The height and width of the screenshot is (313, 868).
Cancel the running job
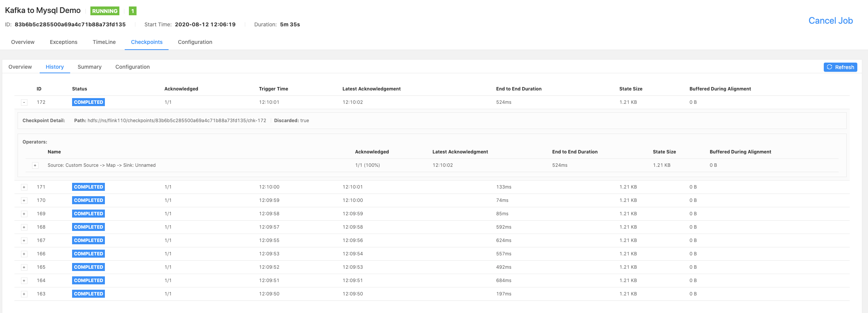click(x=831, y=21)
